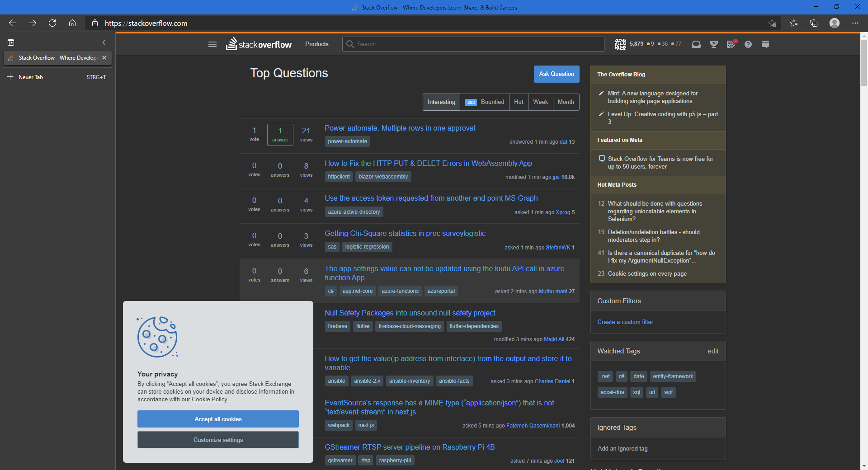Open meta post Cookie settings on every page
Image resolution: width=868 pixels, height=470 pixels.
tap(647, 274)
